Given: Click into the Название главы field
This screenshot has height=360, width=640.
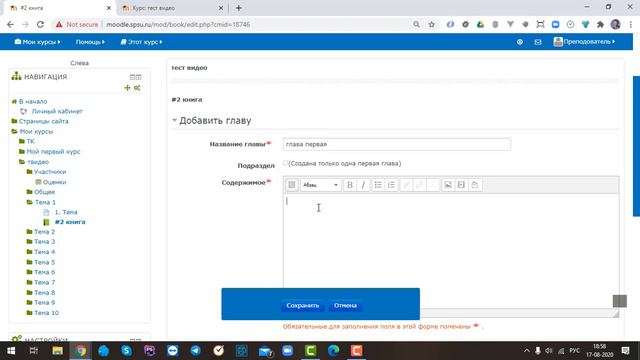Looking at the screenshot, I should [396, 144].
